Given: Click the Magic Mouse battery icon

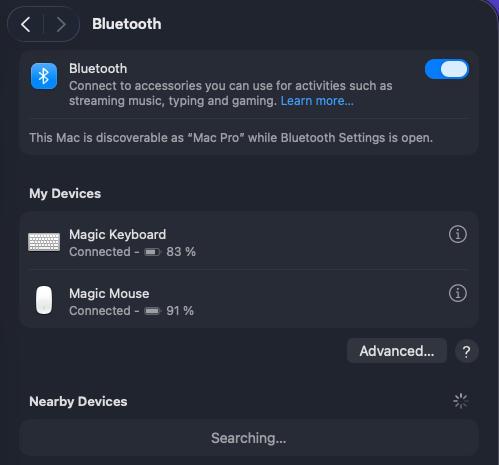Looking at the screenshot, I should tap(152, 311).
